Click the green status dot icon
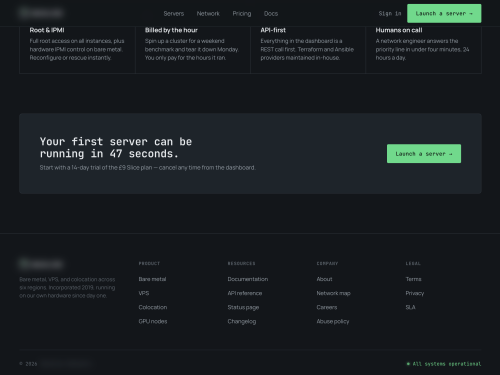The height and width of the screenshot is (375, 500). coord(408,364)
